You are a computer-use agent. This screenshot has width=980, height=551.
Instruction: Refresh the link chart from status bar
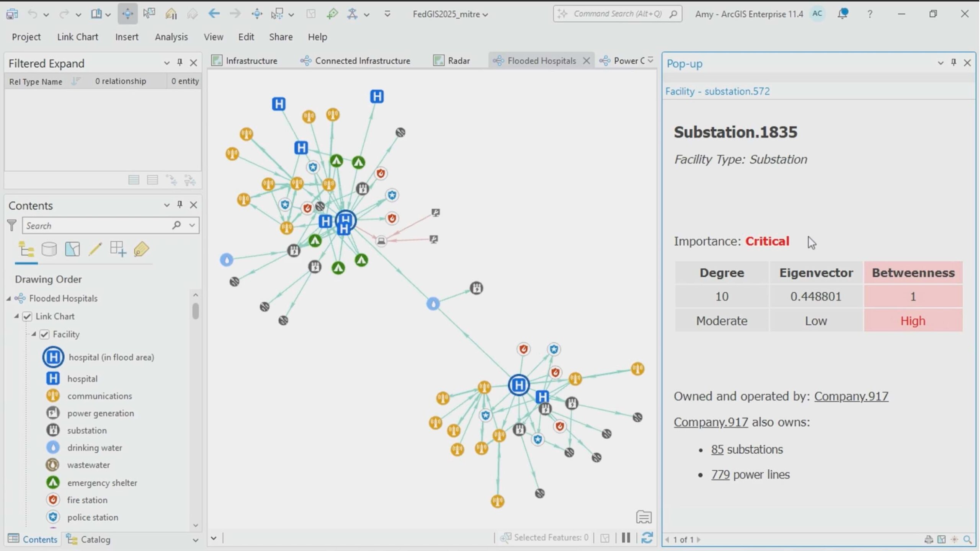(648, 537)
